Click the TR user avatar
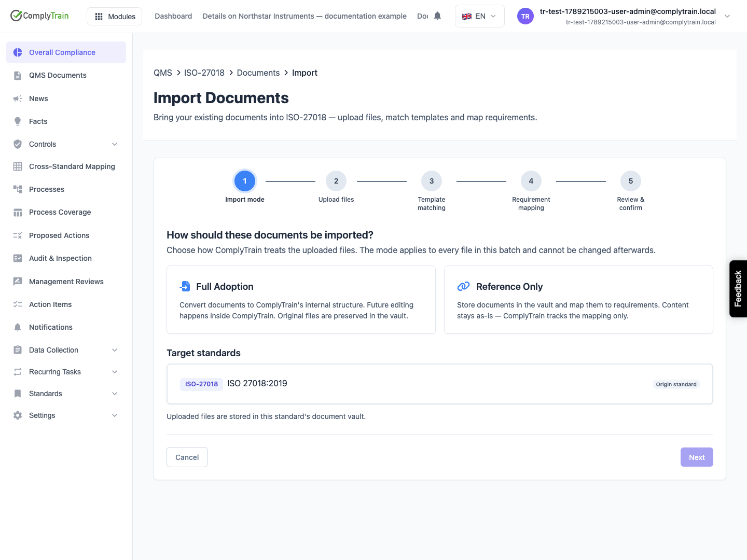Screen dimensions: 747x560 (x=525, y=16)
